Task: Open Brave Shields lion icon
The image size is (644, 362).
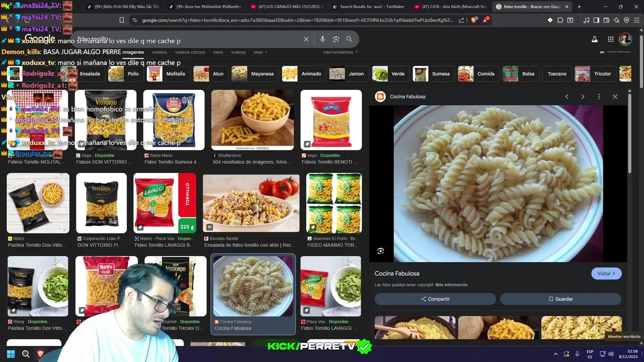Action: (x=473, y=20)
